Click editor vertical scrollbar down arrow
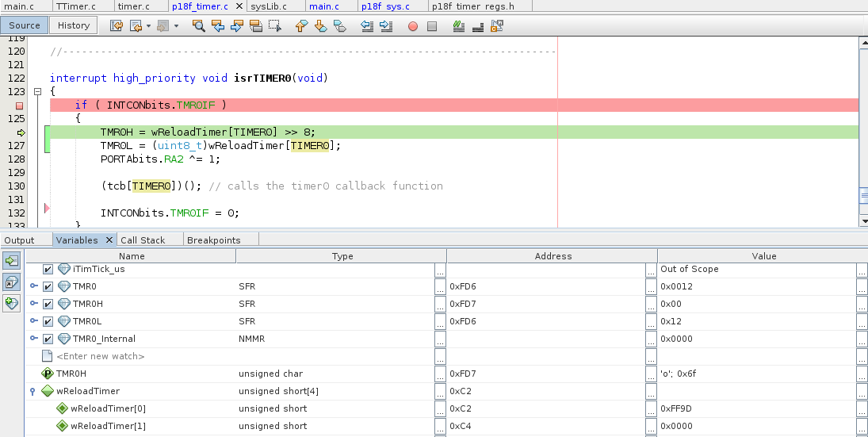This screenshot has height=437, width=868. click(x=863, y=221)
